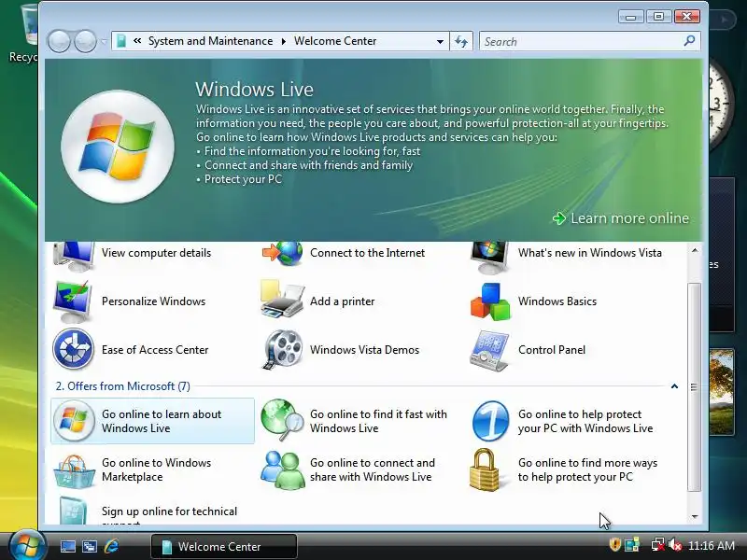
Task: Open the Control Panel icon
Action: point(489,351)
